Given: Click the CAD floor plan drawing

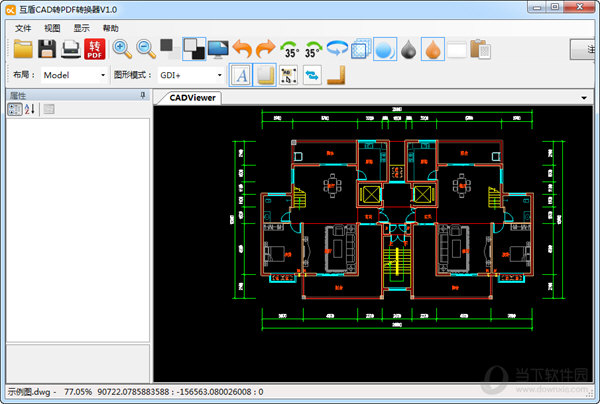Looking at the screenshot, I should point(397,220).
